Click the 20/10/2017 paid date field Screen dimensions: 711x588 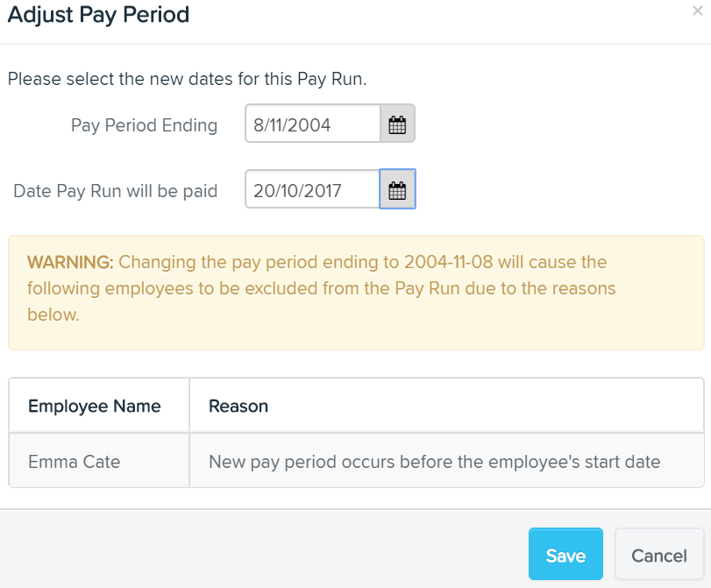pos(312,189)
